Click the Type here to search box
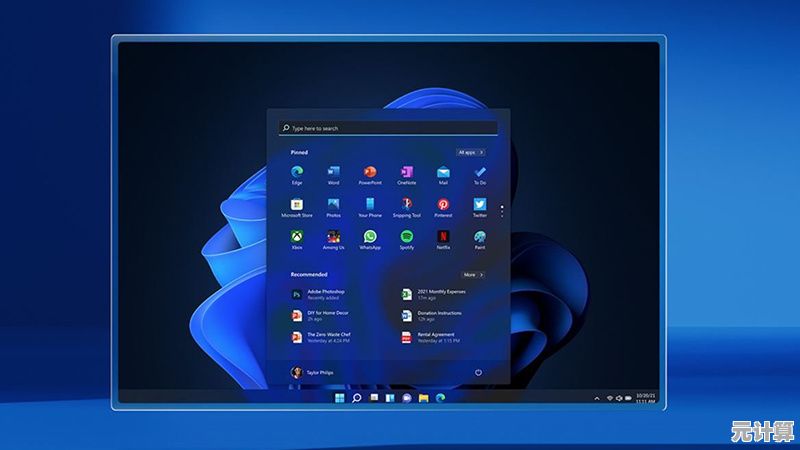Viewport: 800px width, 450px height. (388, 128)
